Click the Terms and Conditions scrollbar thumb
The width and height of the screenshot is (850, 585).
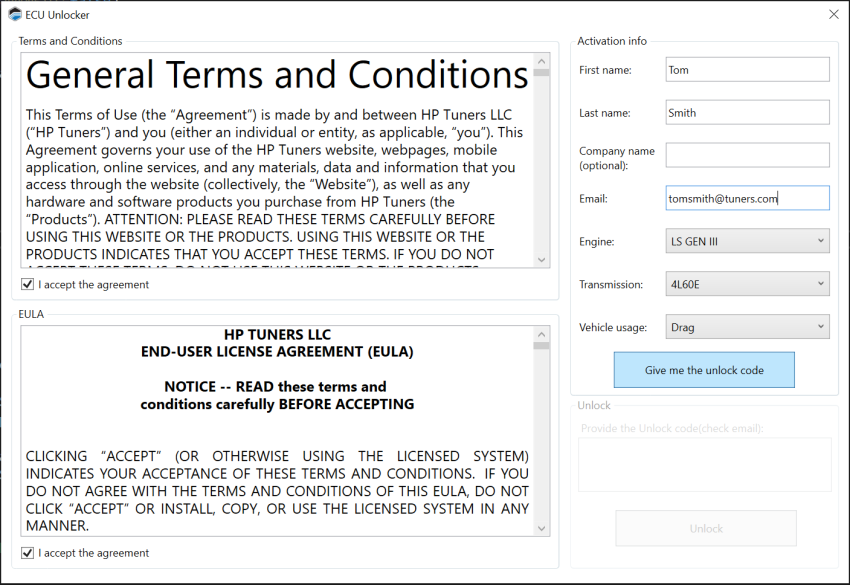541,73
